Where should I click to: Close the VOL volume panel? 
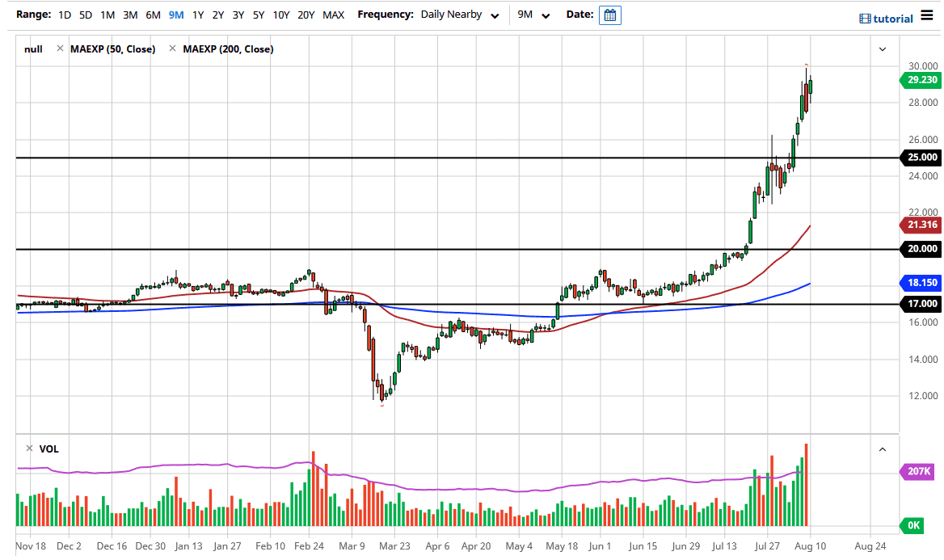coord(29,448)
